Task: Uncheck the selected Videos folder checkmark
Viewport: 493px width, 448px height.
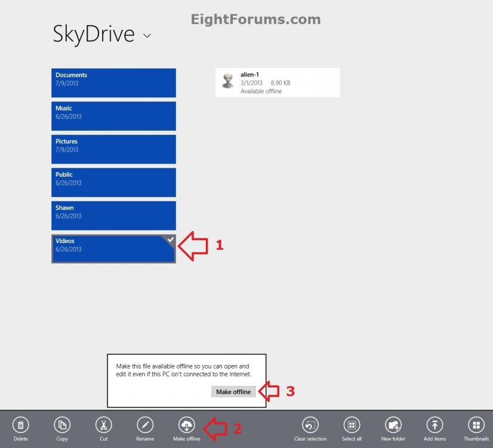Action: [171, 240]
